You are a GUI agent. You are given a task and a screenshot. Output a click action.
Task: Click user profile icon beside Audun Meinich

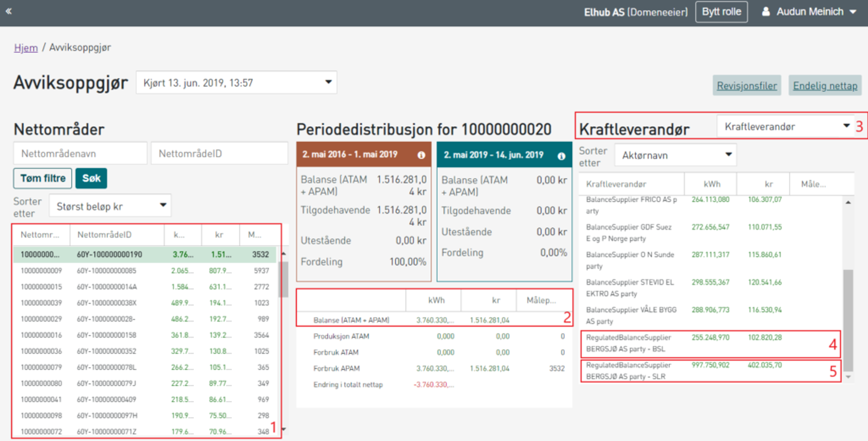click(x=766, y=12)
